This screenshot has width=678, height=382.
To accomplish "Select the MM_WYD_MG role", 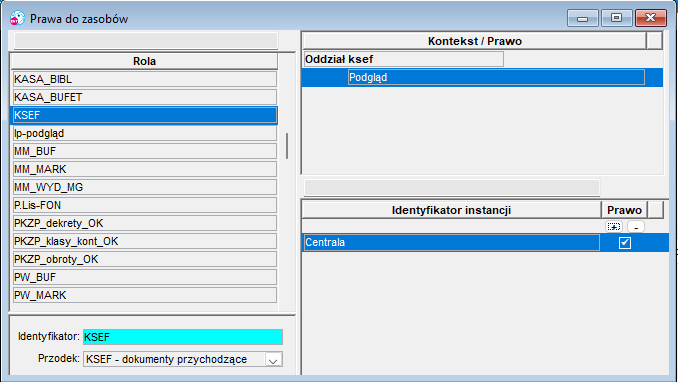I will point(145,187).
